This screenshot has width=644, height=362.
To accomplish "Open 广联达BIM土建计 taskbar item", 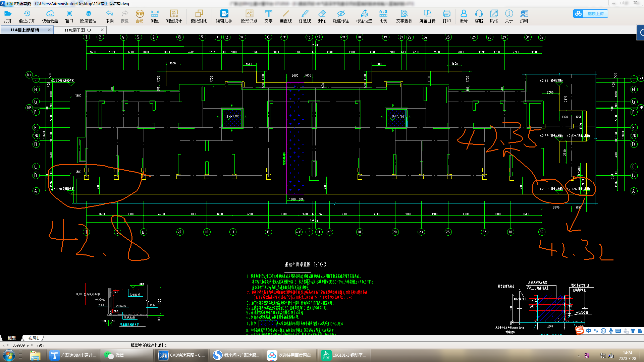I will (73, 355).
